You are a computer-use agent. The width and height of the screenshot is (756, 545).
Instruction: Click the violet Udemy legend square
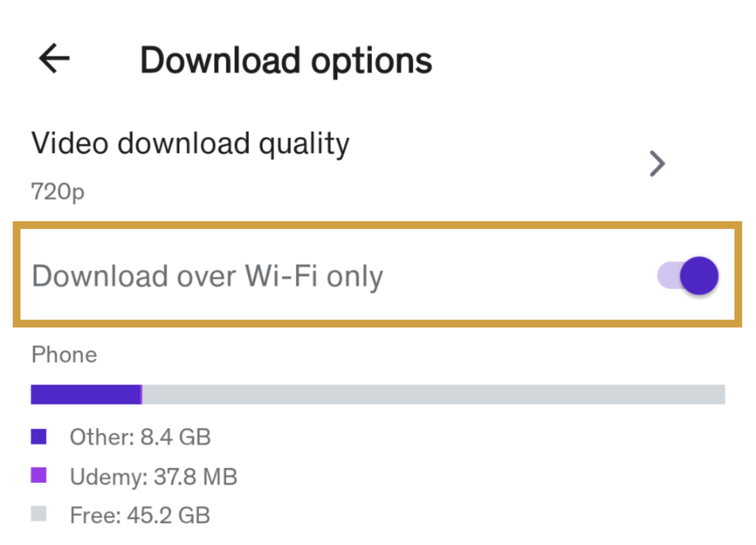[x=38, y=475]
